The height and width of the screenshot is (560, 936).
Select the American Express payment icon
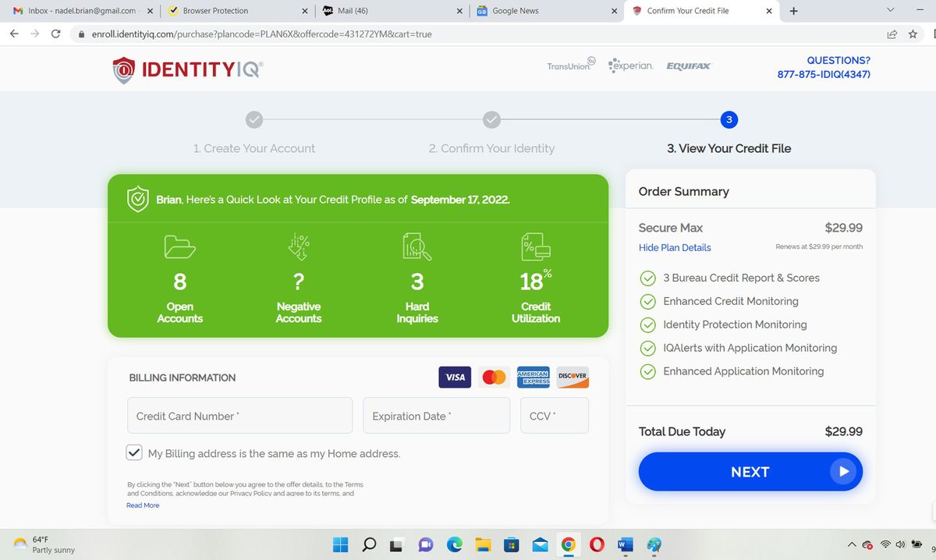coord(533,377)
